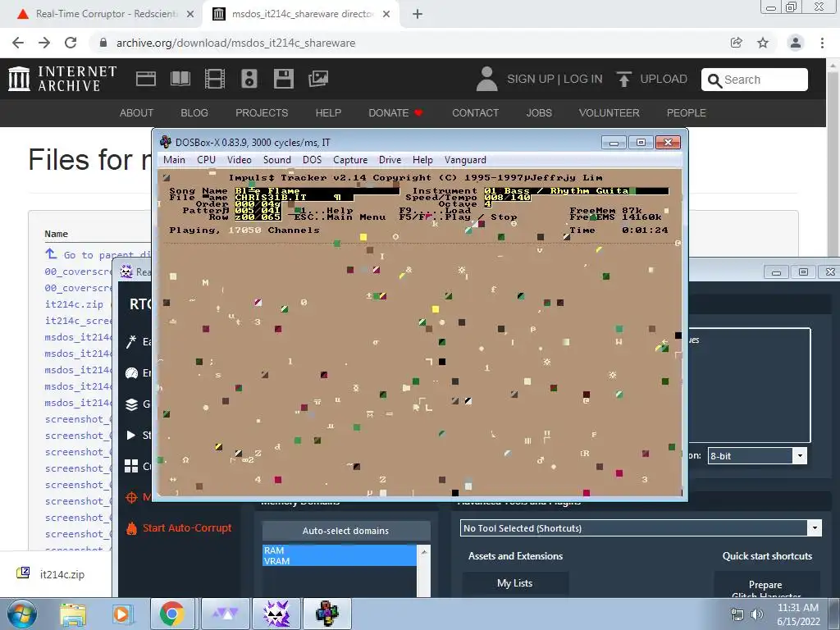Viewport: 840px width, 630px height.
Task: Close the msdos_it214c_shareware tab
Action: click(x=386, y=14)
